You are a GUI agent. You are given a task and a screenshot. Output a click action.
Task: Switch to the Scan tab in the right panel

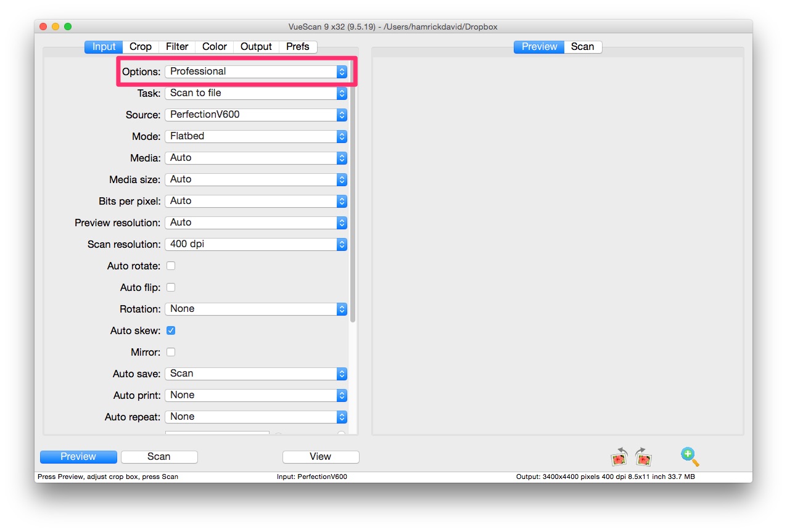click(582, 47)
